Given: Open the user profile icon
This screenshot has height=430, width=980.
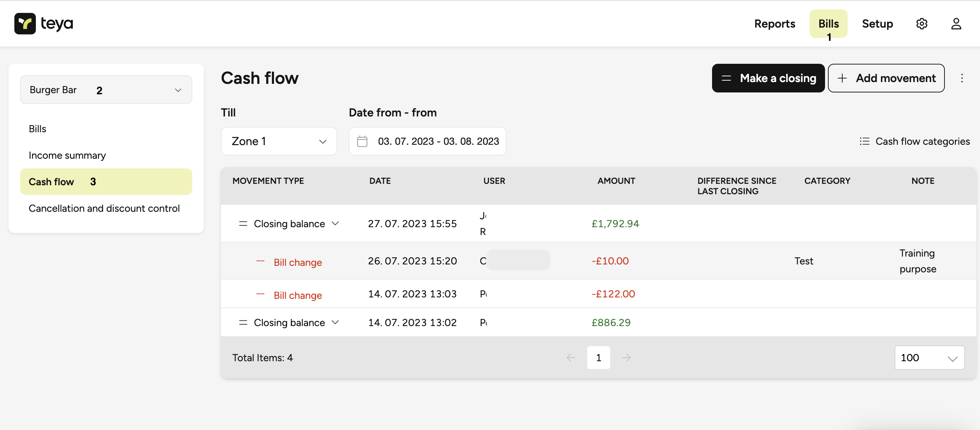Looking at the screenshot, I should pyautogui.click(x=956, y=24).
